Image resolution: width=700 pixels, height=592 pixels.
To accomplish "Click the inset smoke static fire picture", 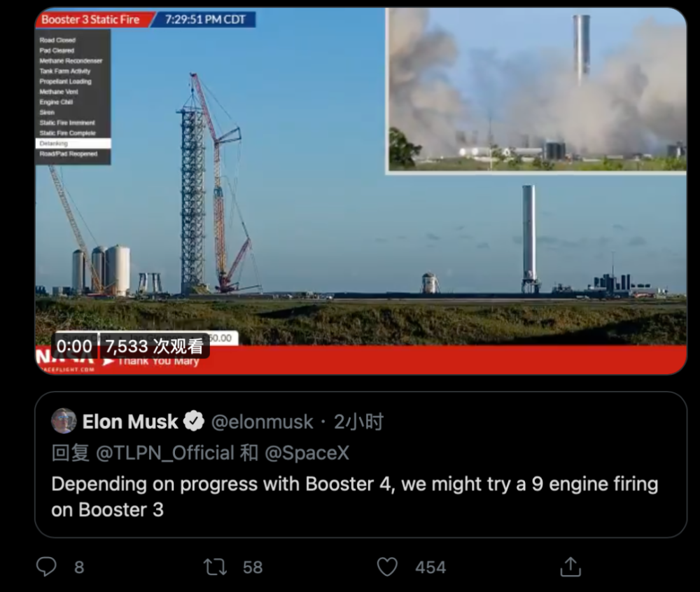I will tap(536, 90).
